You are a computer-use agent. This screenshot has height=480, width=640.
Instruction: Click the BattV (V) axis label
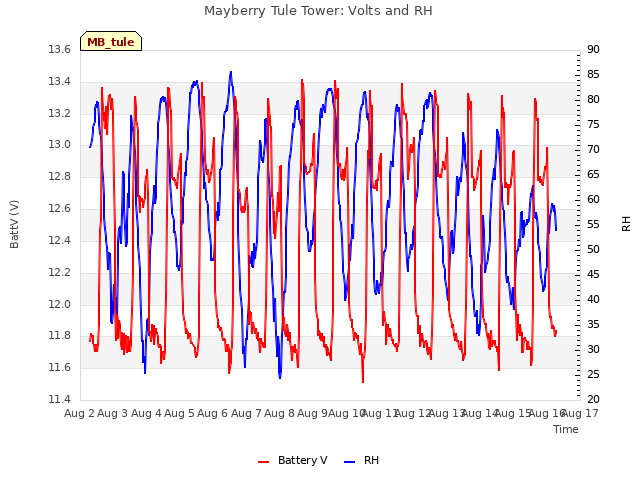click(x=14, y=224)
